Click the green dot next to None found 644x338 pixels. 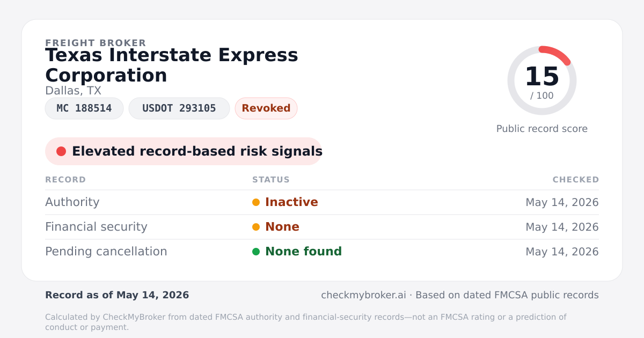click(256, 252)
